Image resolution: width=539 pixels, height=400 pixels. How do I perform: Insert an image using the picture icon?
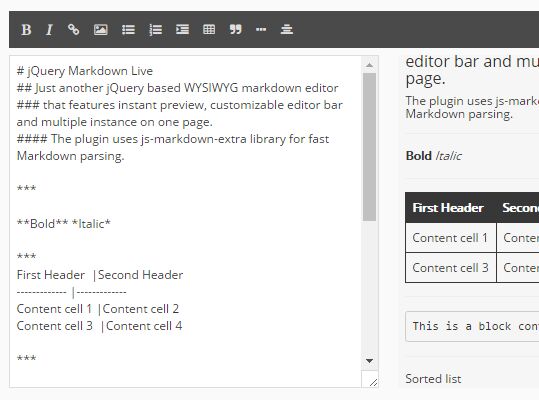coord(101,30)
